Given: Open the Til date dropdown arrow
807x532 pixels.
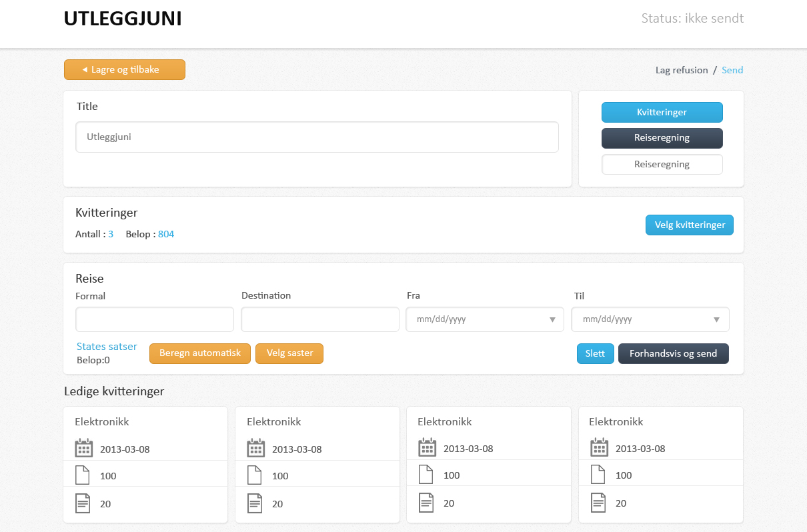Looking at the screenshot, I should (716, 319).
